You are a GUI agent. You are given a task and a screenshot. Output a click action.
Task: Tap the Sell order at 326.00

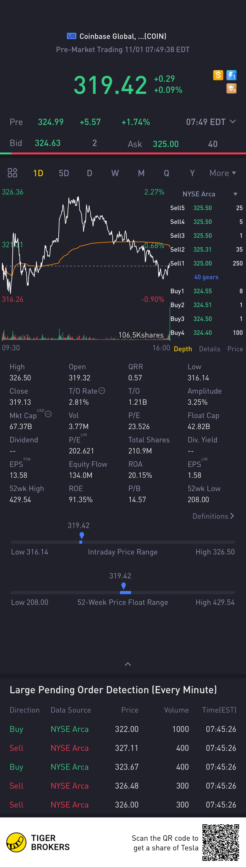123,804
